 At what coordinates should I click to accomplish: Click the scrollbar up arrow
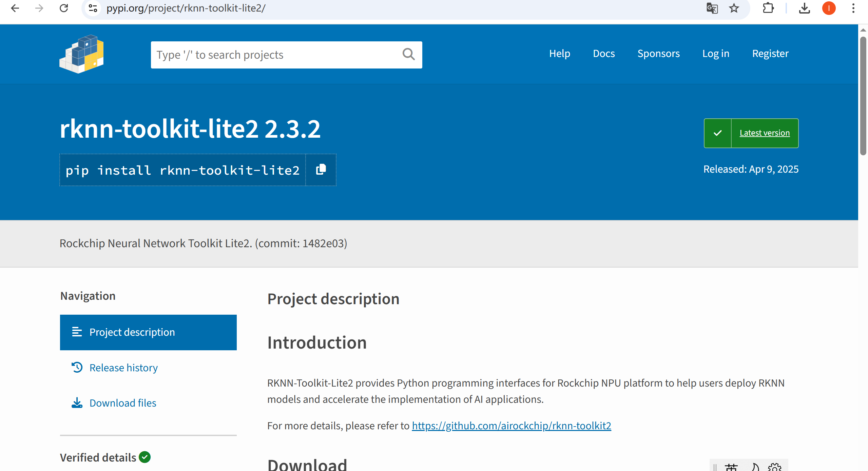(863, 30)
